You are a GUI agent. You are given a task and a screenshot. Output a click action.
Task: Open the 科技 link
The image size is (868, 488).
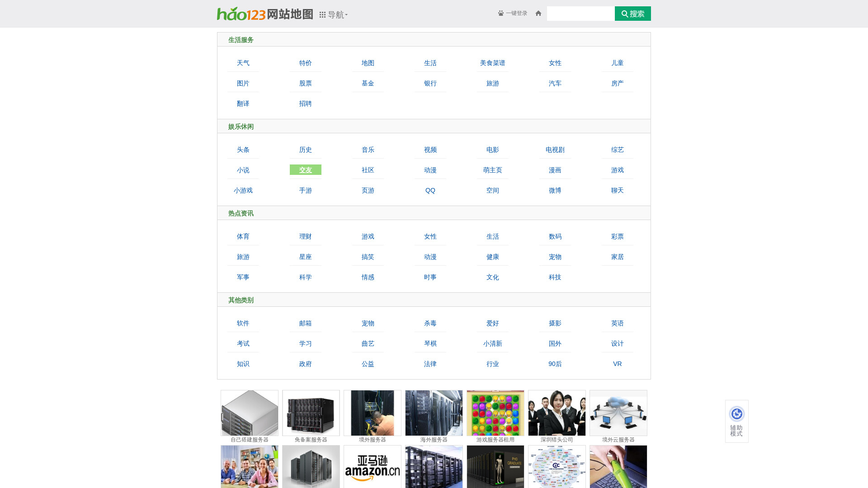click(555, 277)
